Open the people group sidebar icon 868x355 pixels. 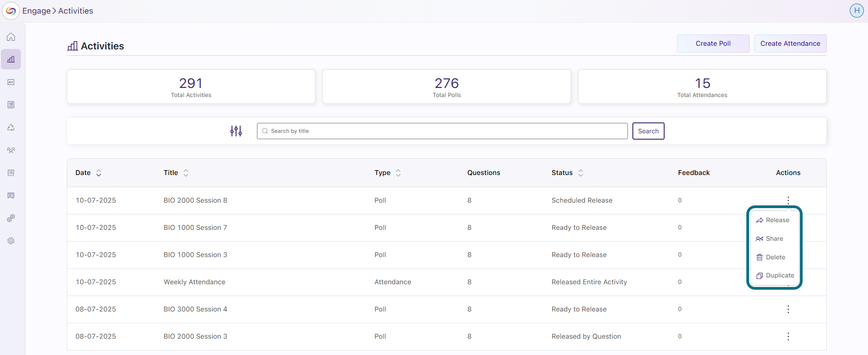click(11, 150)
